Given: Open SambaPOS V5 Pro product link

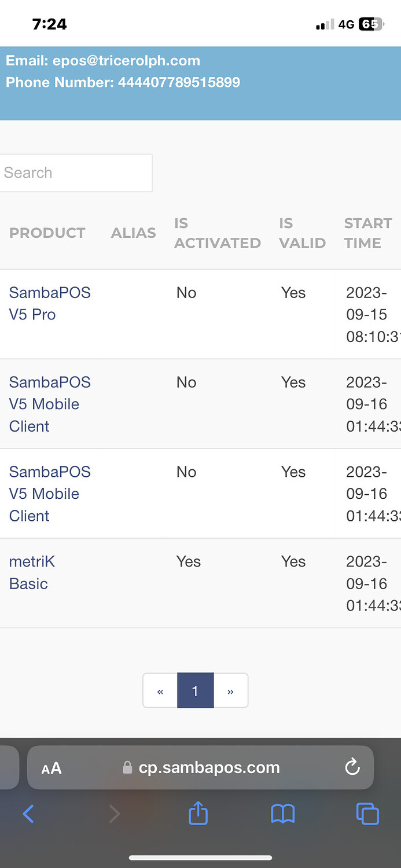Looking at the screenshot, I should tap(50, 303).
